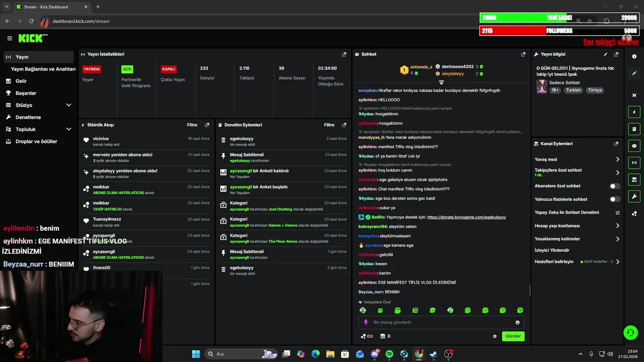The height and width of the screenshot is (362, 644).
Task: Pop out the Denetim Eylemleri panel
Action: coord(344,125)
